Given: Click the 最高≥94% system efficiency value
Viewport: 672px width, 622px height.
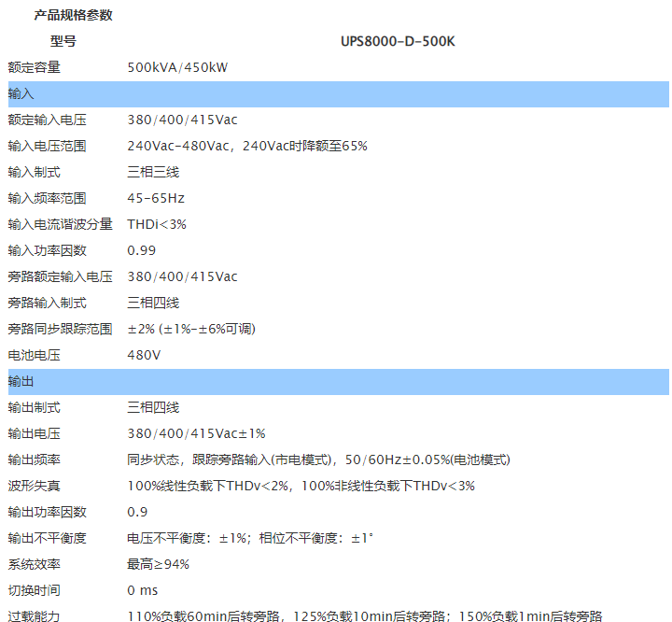Looking at the screenshot, I should click(159, 564).
